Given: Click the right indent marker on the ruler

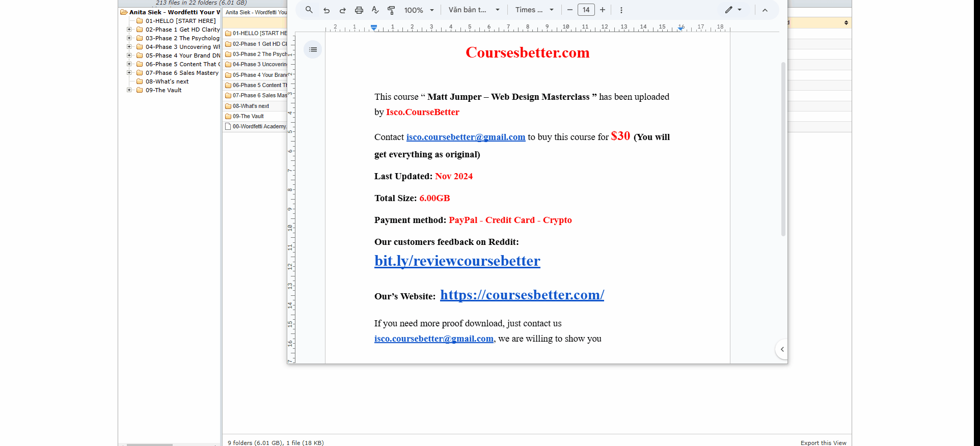Looking at the screenshot, I should pyautogui.click(x=681, y=28).
